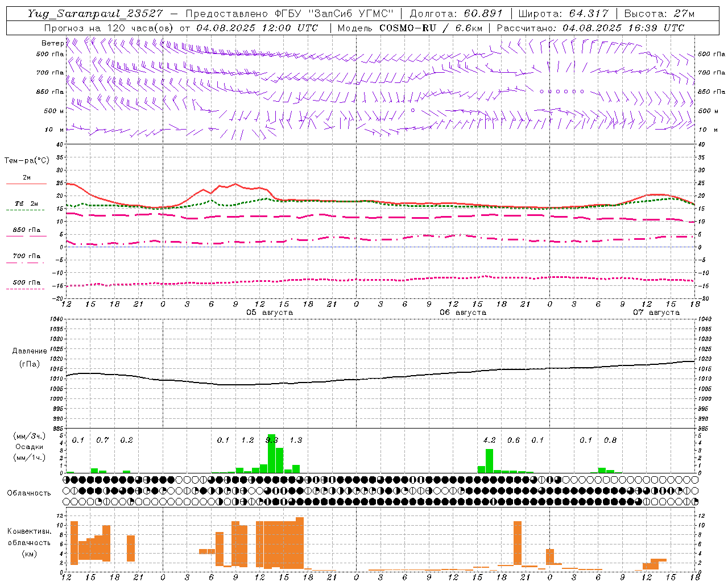Click the precipitation value 0.2
This screenshot has width=728, height=582.
[x=126, y=440]
